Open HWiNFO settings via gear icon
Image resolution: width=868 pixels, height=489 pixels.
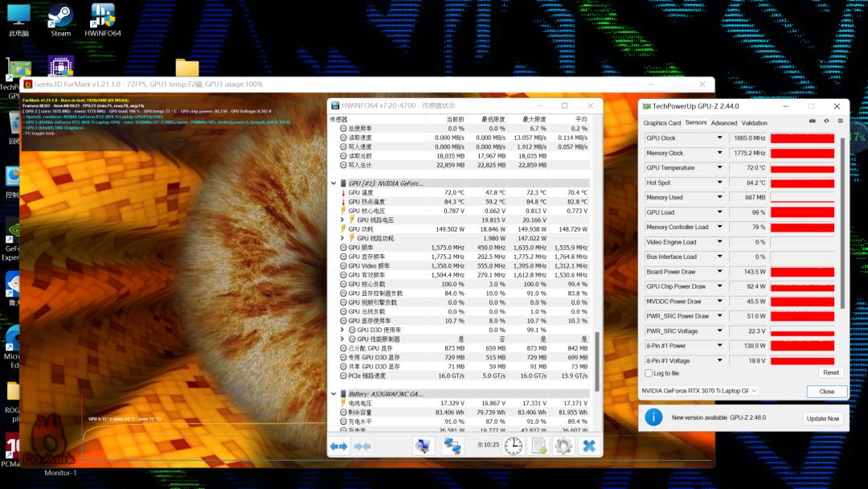563,446
